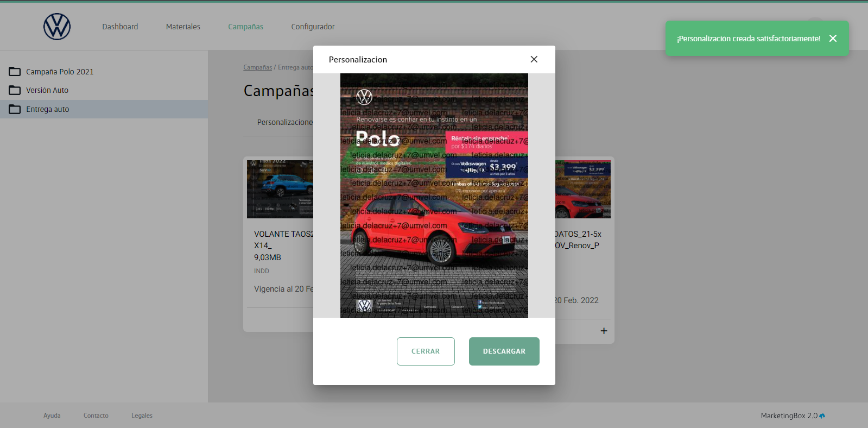Open the Configurador menu item

(x=313, y=27)
